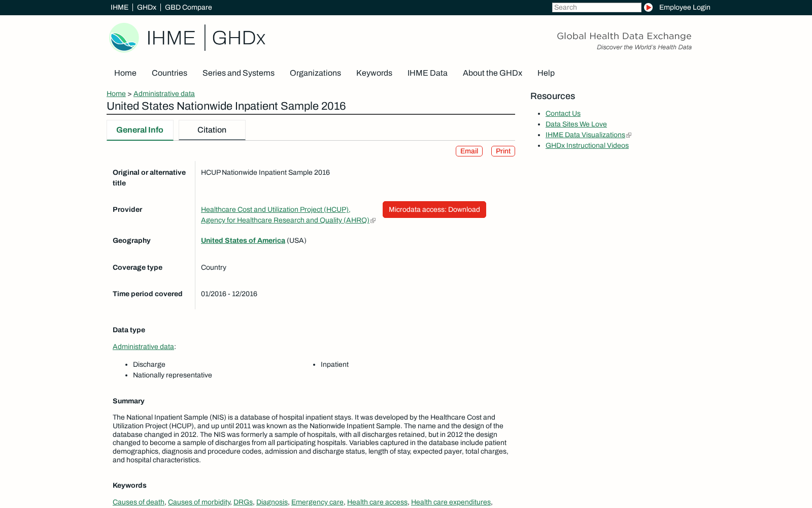Open the Home menu item

tap(125, 73)
